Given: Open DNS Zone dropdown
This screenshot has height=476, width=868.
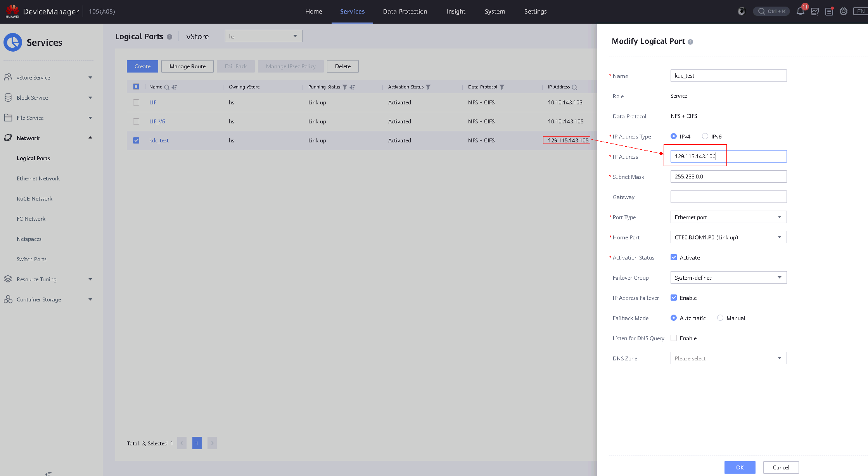Looking at the screenshot, I should [728, 358].
